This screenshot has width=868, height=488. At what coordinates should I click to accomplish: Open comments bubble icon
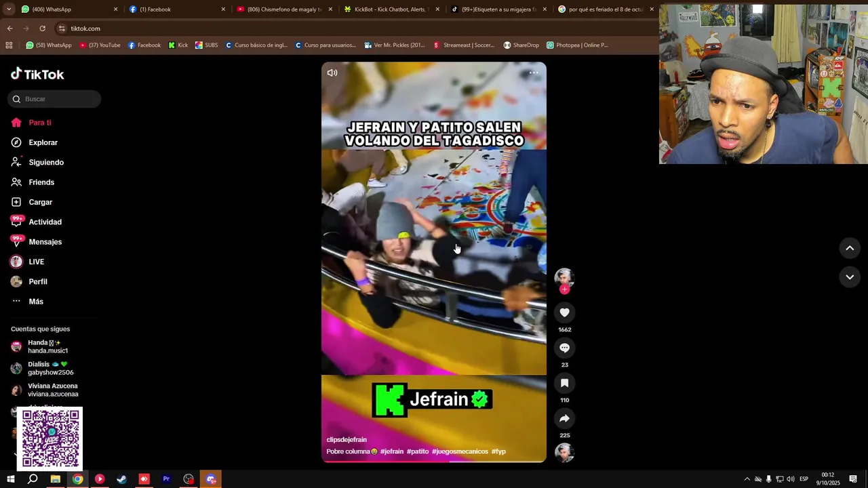pyautogui.click(x=564, y=348)
